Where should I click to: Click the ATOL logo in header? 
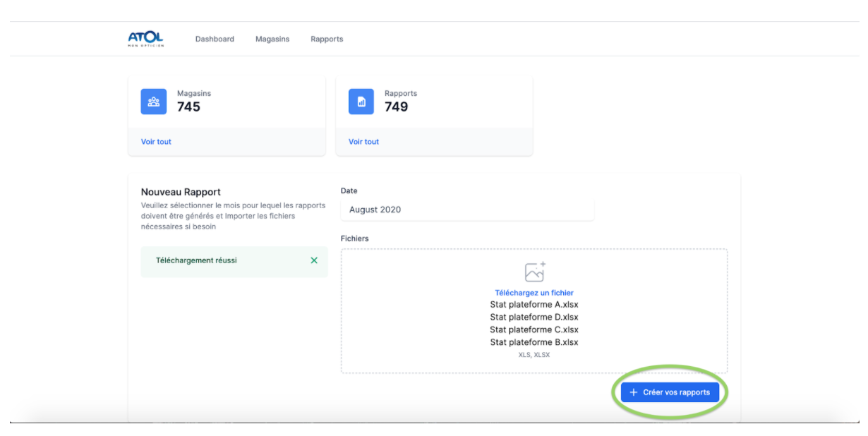click(145, 38)
